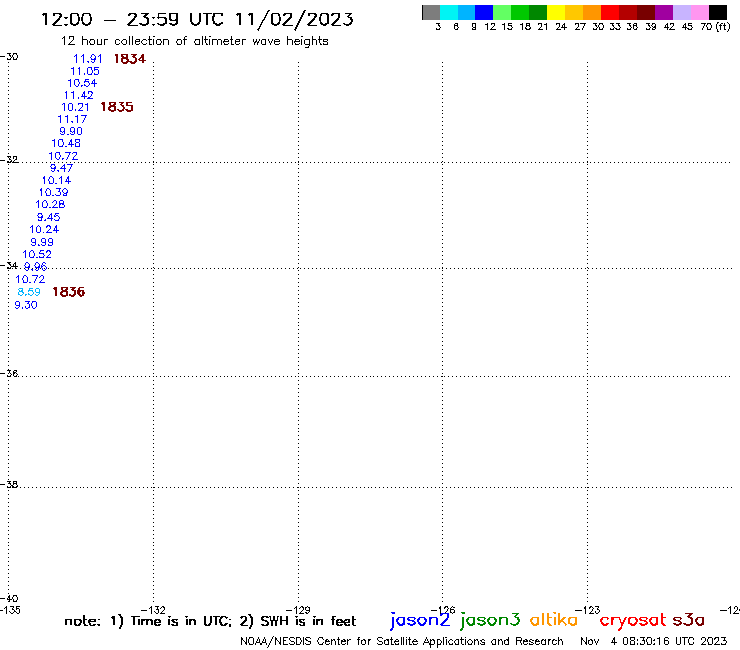Viewport: 740px width, 650px height.
Task: Select the wave height 10.28
Action: (x=50, y=204)
